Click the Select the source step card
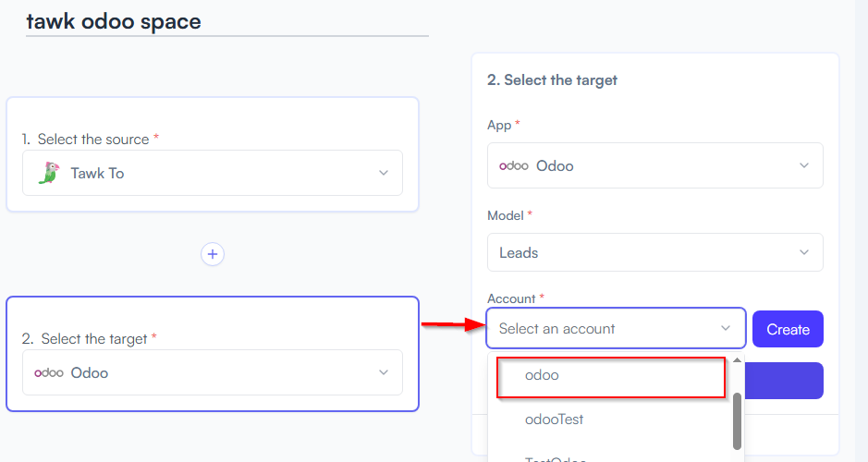The image size is (868, 462). coord(213,154)
